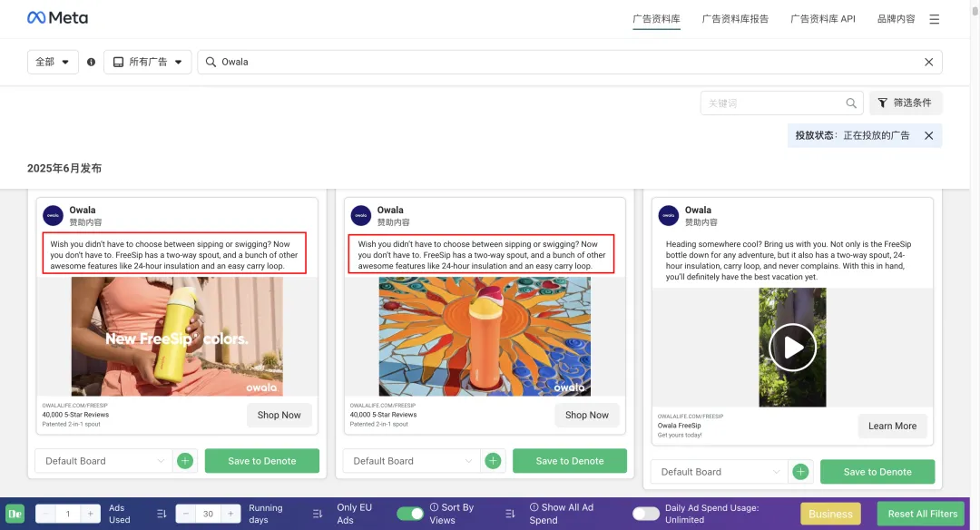Toggle the Show All Ad Spend switch

click(646, 514)
